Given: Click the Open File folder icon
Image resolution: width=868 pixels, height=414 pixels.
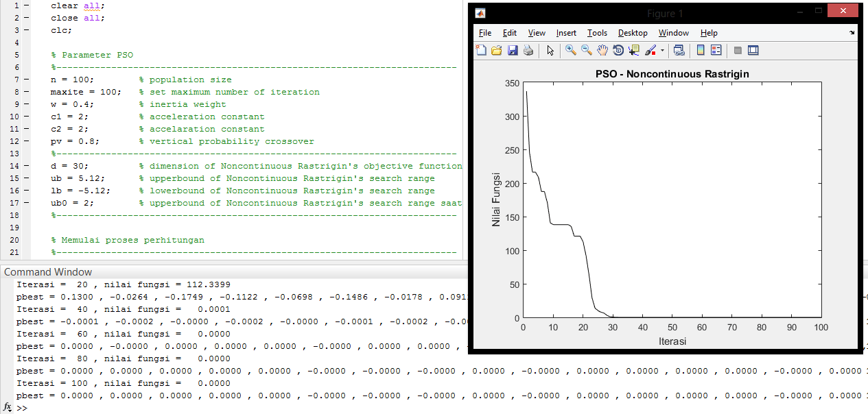Looking at the screenshot, I should click(496, 50).
